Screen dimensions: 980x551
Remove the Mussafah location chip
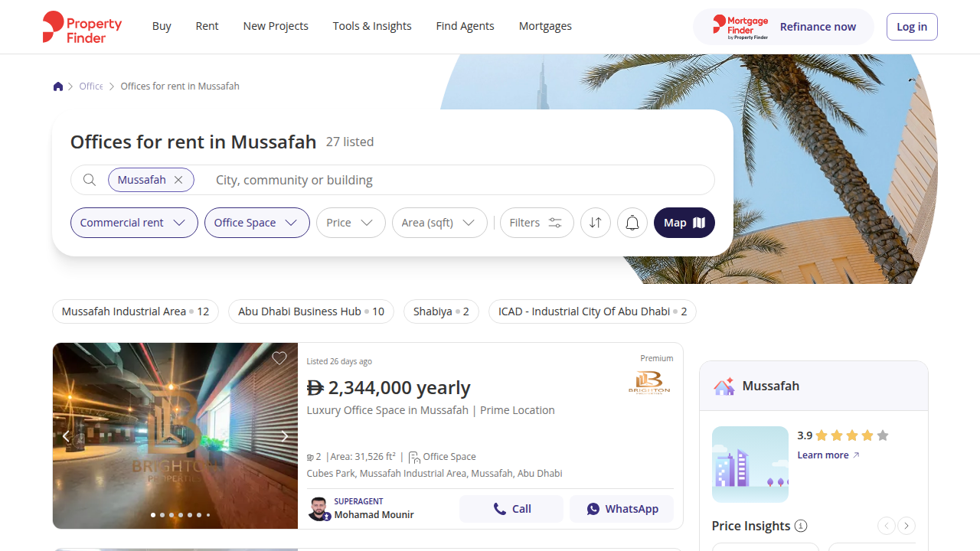178,180
